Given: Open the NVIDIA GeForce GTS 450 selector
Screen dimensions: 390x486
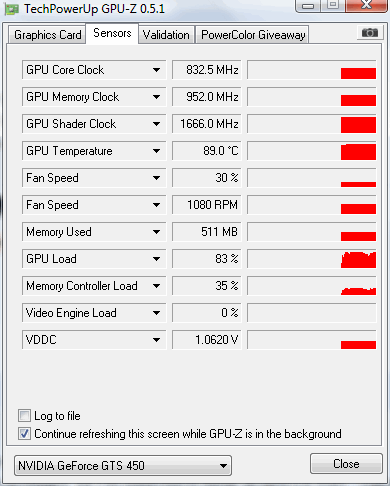Looking at the screenshot, I should 123,465.
